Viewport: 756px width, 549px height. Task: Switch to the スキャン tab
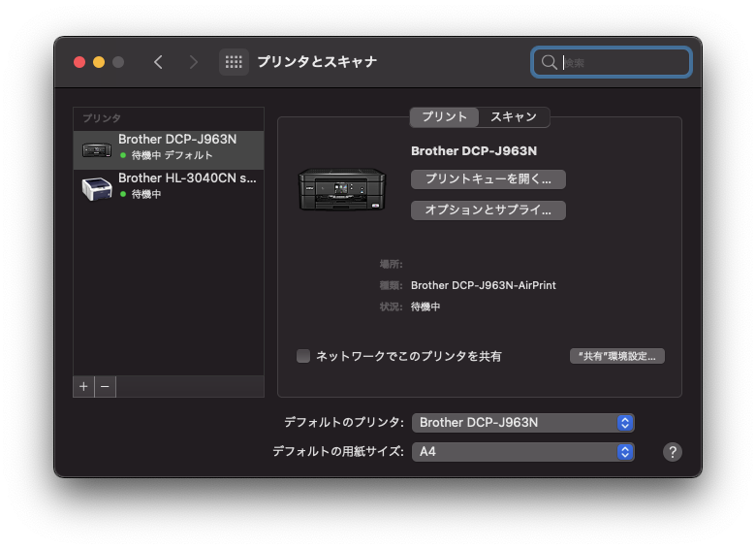tap(514, 116)
